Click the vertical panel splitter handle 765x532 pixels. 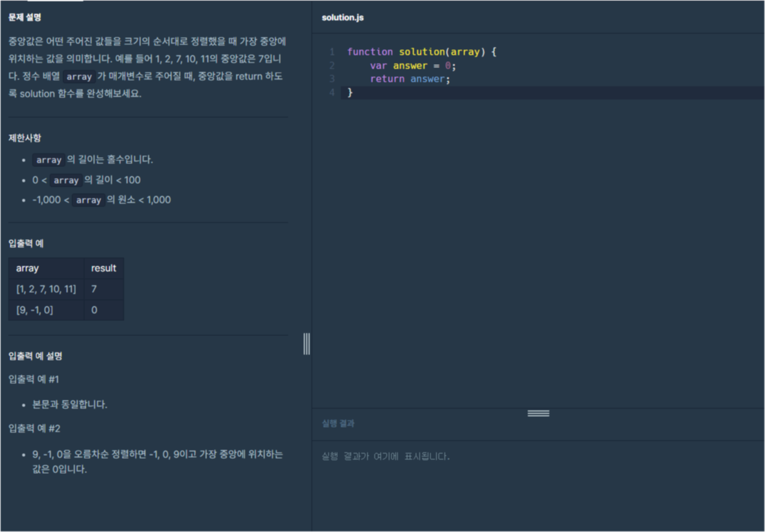(x=307, y=344)
